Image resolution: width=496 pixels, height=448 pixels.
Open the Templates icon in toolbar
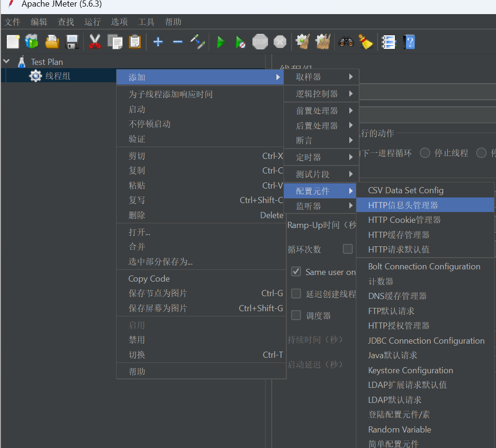click(x=32, y=41)
